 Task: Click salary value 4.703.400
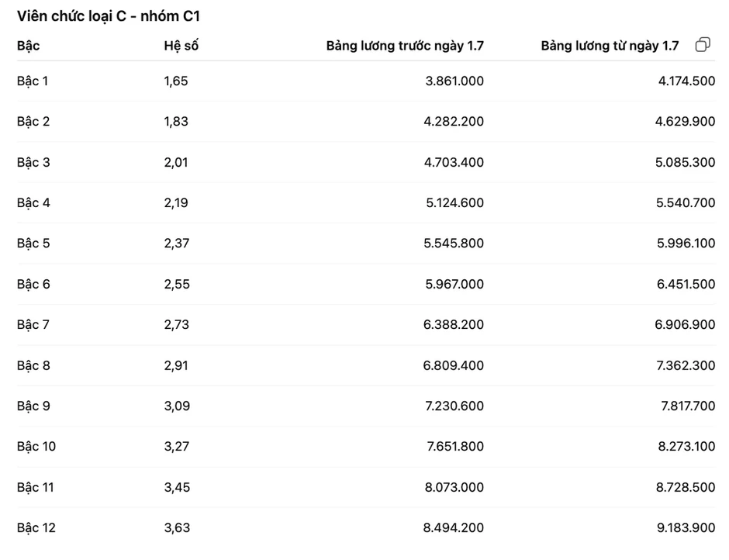[454, 162]
